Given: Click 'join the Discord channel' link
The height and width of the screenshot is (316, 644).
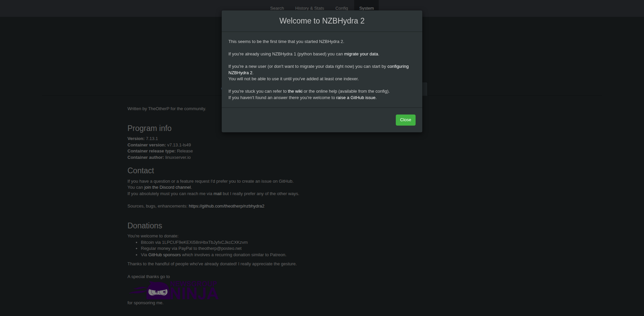Looking at the screenshot, I should coord(167,187).
